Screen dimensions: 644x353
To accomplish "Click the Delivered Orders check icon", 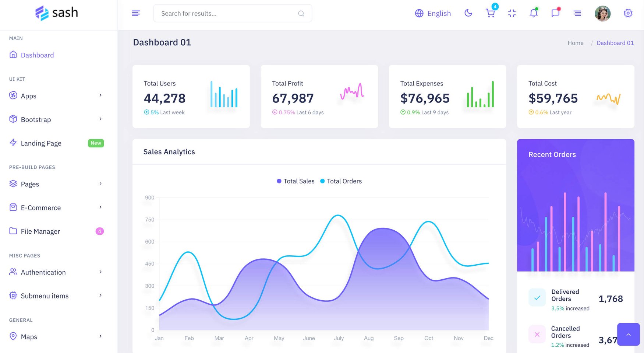I will coord(537,297).
